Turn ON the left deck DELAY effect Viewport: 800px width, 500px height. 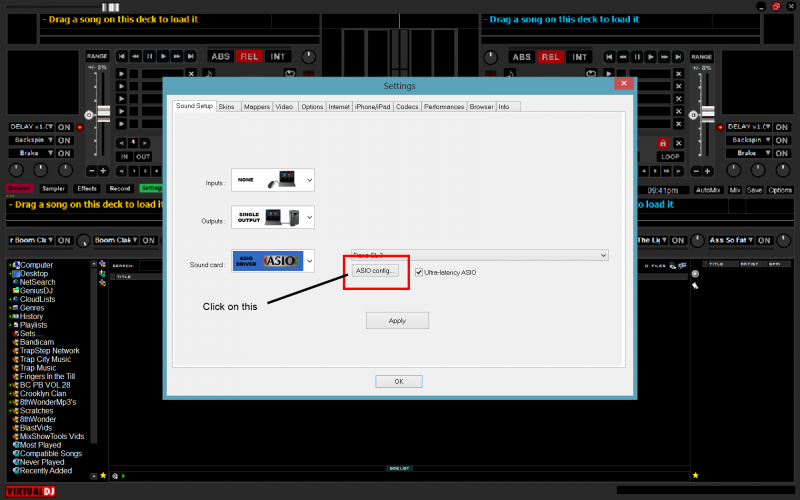coord(64,127)
